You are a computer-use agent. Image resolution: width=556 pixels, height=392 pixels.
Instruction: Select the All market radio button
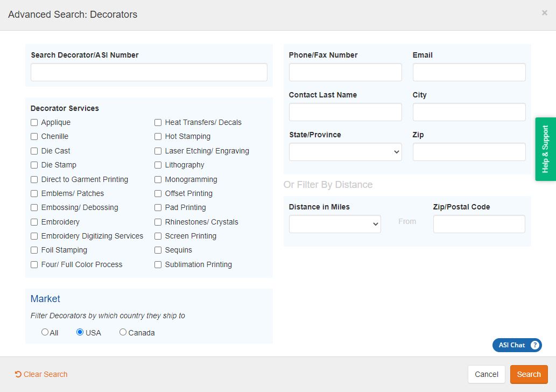tap(45, 332)
